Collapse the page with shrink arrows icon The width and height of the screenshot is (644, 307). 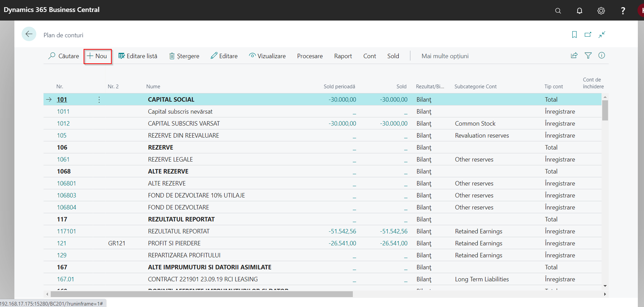point(602,35)
